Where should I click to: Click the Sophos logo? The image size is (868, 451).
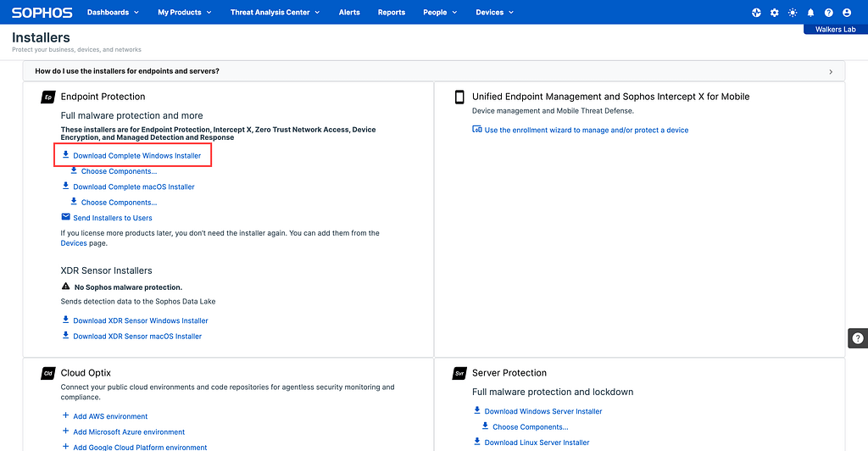click(42, 13)
